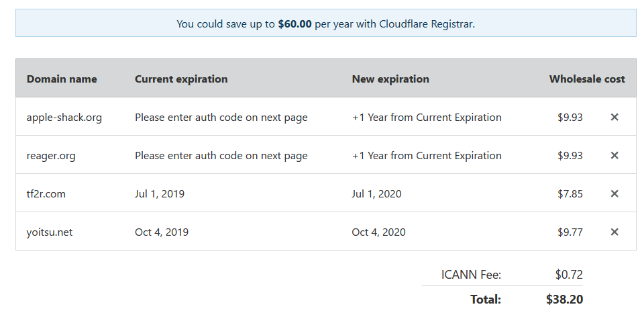Remove apple-shack.org with its X icon
The width and height of the screenshot is (644, 315).
pos(614,117)
